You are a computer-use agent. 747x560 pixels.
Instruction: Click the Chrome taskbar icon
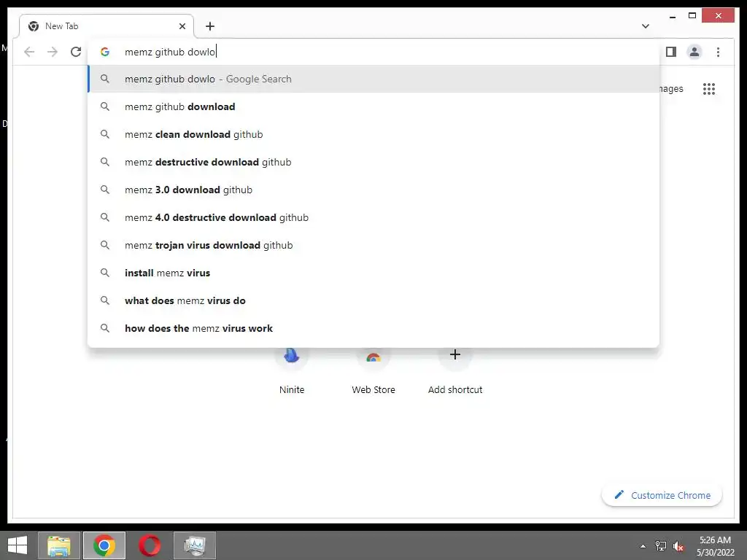[x=104, y=545]
